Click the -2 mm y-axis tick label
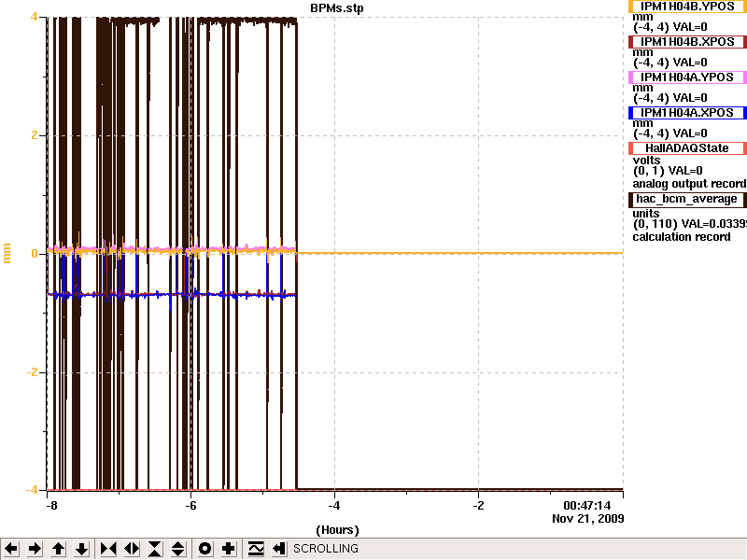The image size is (747, 560). click(32, 372)
